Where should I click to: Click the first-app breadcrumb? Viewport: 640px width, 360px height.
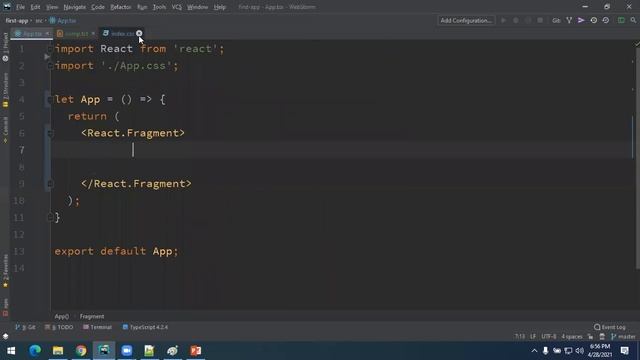(17, 20)
